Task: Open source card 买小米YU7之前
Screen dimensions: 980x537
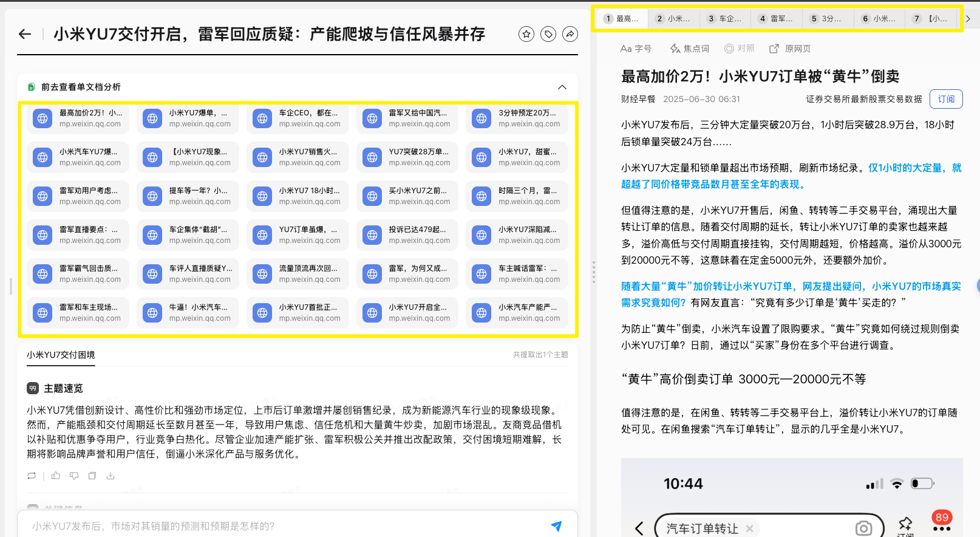Action: [407, 196]
